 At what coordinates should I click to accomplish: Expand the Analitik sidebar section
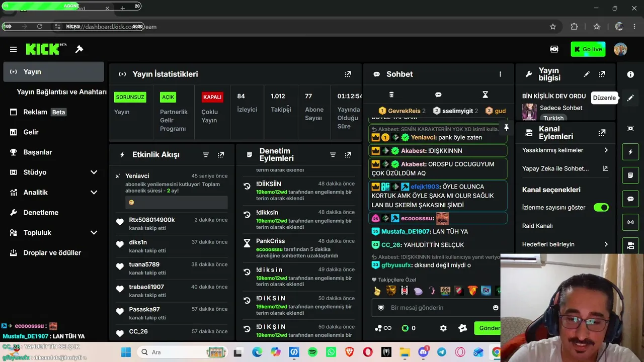94,193
